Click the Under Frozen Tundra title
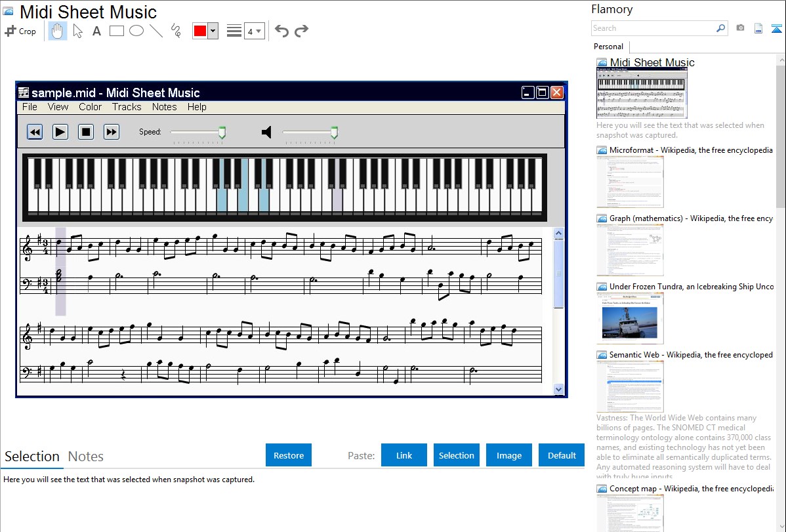The width and height of the screenshot is (786, 532). (x=692, y=286)
